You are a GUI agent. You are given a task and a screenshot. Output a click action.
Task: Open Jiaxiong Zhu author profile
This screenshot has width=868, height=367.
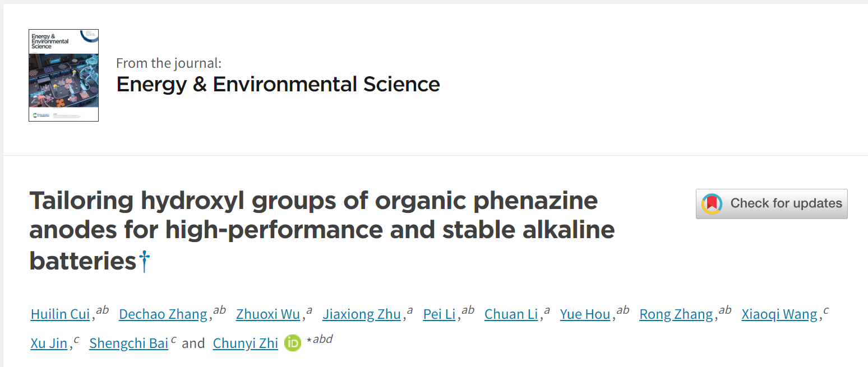[362, 314]
